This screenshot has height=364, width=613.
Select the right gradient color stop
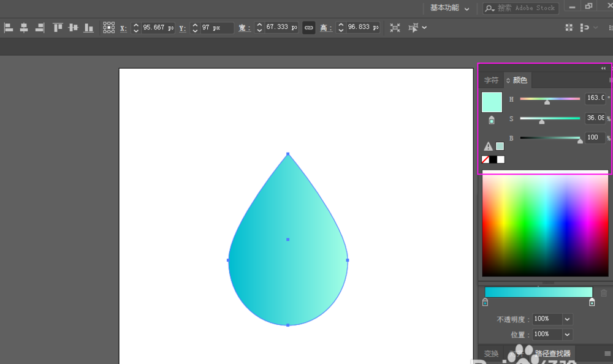pyautogui.click(x=592, y=302)
